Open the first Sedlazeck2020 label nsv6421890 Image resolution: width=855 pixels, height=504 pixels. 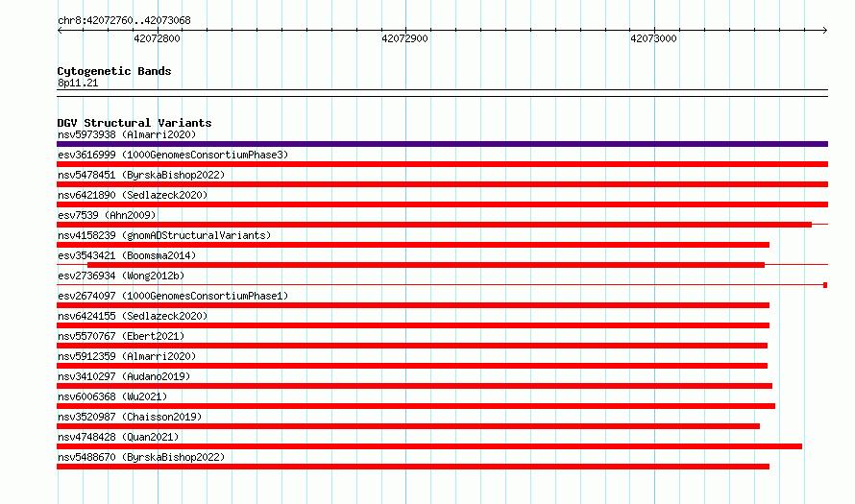coord(133,195)
